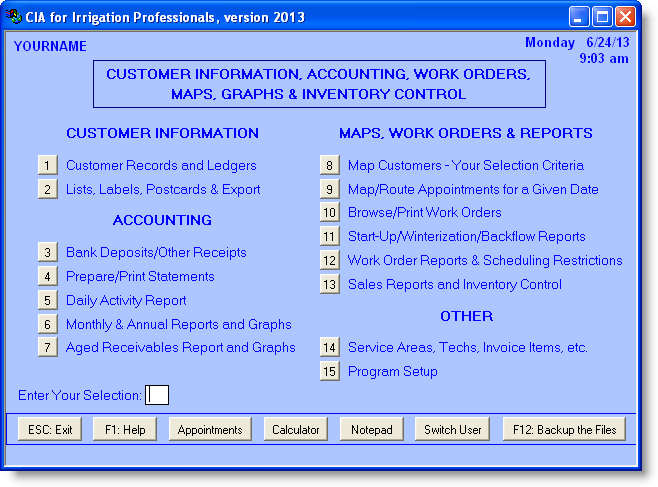Click F12: Backup the Files button
The width and height of the screenshot is (658, 487).
click(x=565, y=430)
